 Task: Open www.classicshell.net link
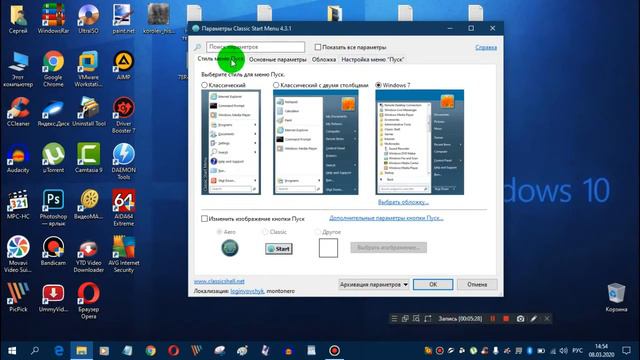pyautogui.click(x=219, y=281)
